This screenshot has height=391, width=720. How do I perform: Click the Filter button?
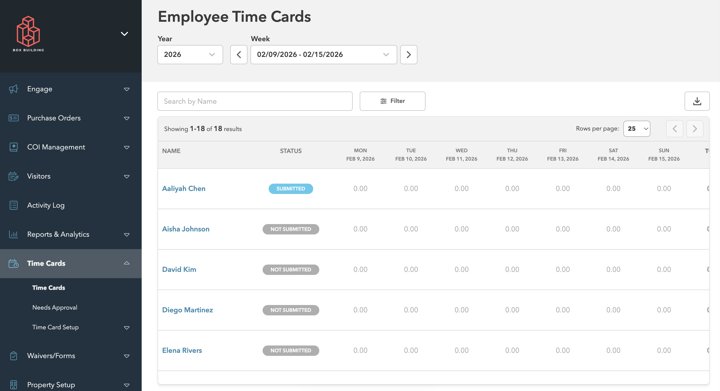pos(393,101)
